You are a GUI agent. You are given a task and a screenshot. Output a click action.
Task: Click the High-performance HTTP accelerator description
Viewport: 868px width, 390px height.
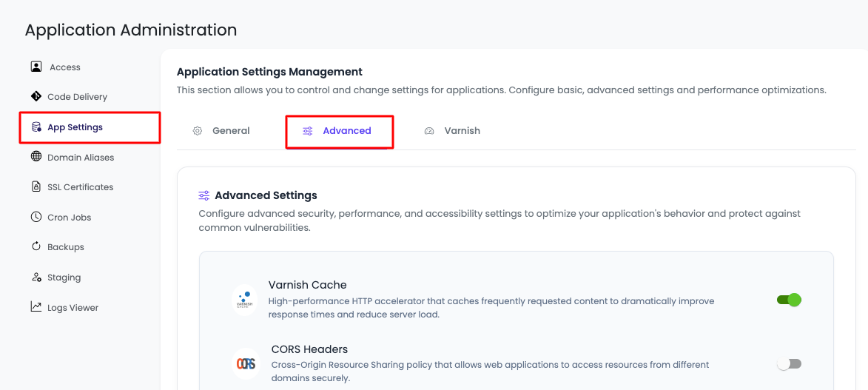pos(491,308)
